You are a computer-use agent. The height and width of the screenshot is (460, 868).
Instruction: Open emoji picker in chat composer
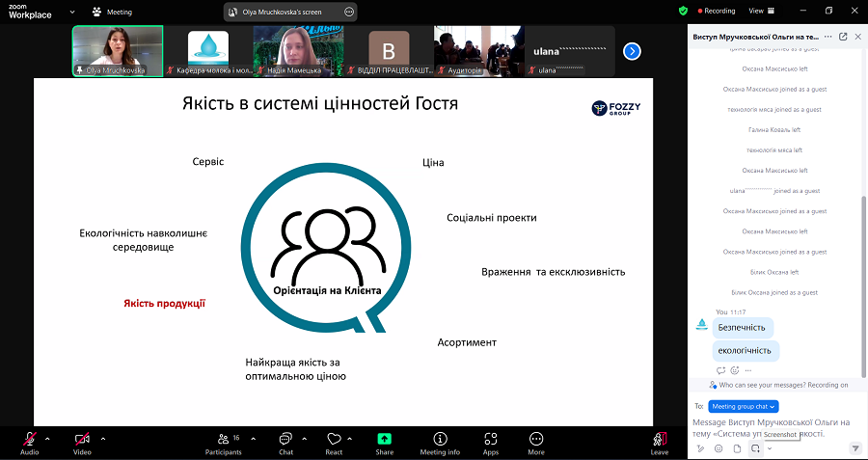(x=719, y=448)
